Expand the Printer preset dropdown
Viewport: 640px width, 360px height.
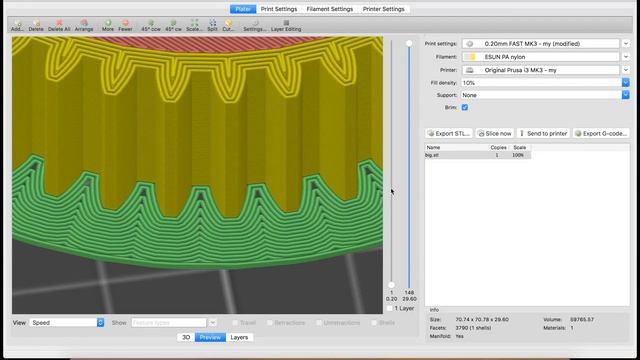click(626, 70)
